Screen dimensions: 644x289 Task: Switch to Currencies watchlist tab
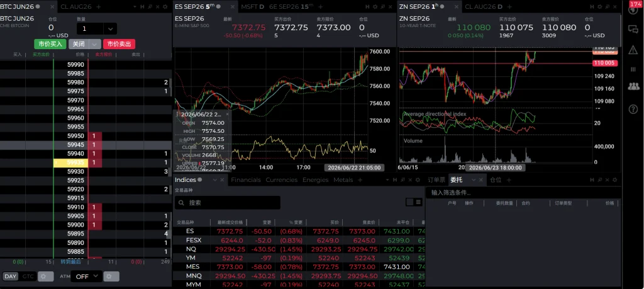pos(281,179)
